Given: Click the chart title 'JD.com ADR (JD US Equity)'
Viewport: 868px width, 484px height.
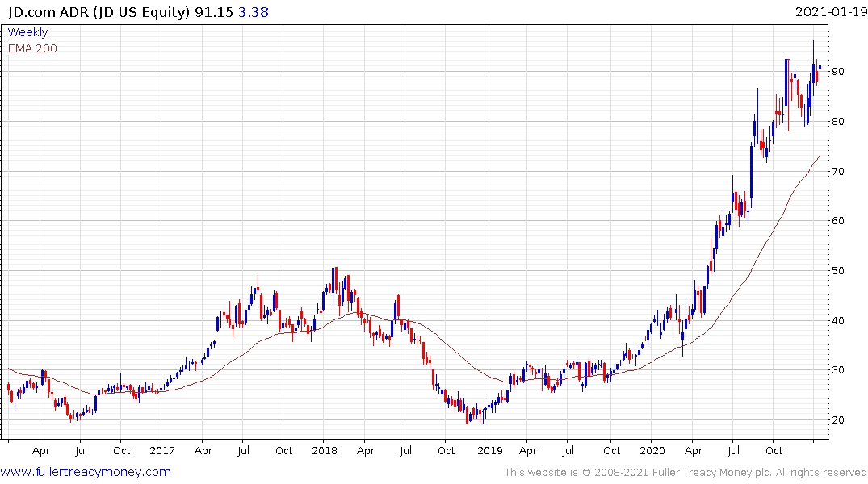Looking at the screenshot, I should (99, 12).
